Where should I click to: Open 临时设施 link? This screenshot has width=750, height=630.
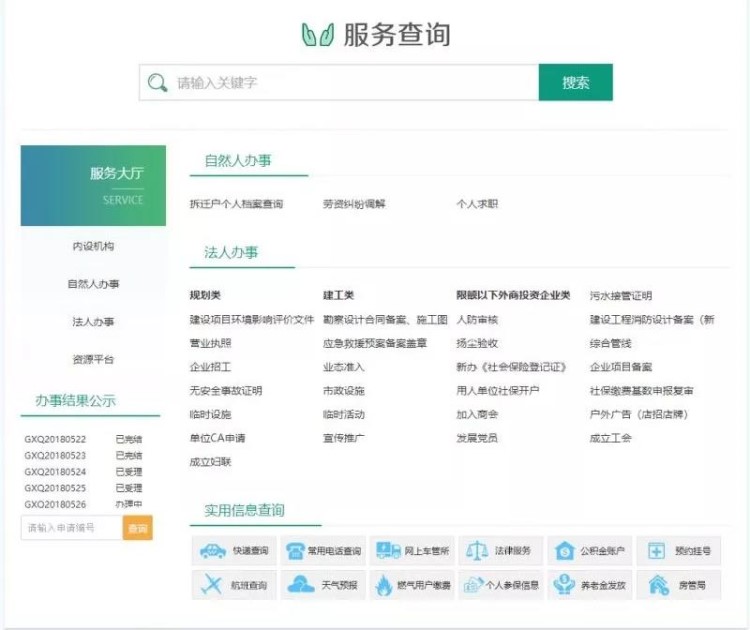[210, 415]
